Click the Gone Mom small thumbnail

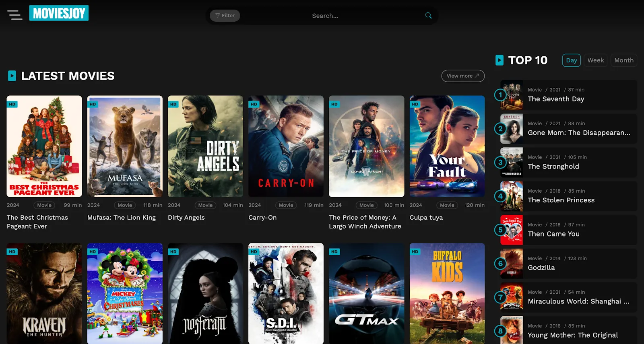click(512, 129)
